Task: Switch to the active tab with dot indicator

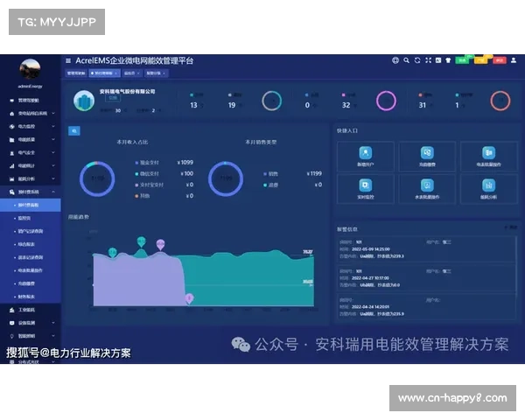Action: 104,73
